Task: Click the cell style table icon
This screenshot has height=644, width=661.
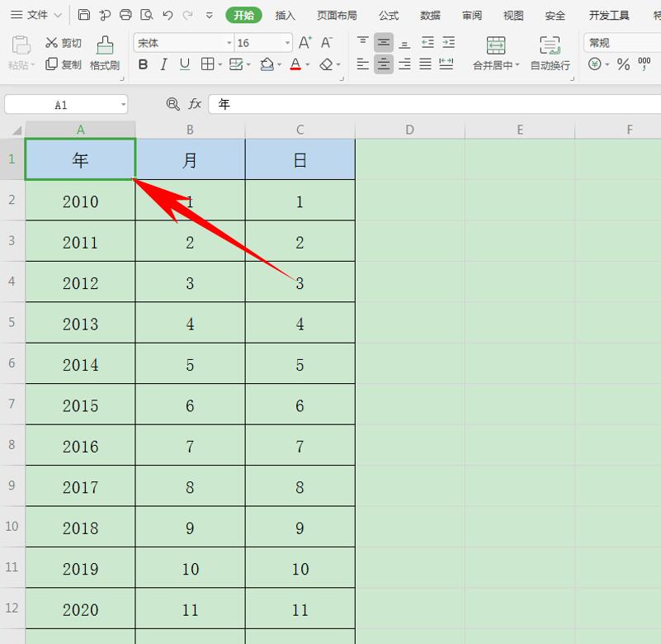Action: 236,64
